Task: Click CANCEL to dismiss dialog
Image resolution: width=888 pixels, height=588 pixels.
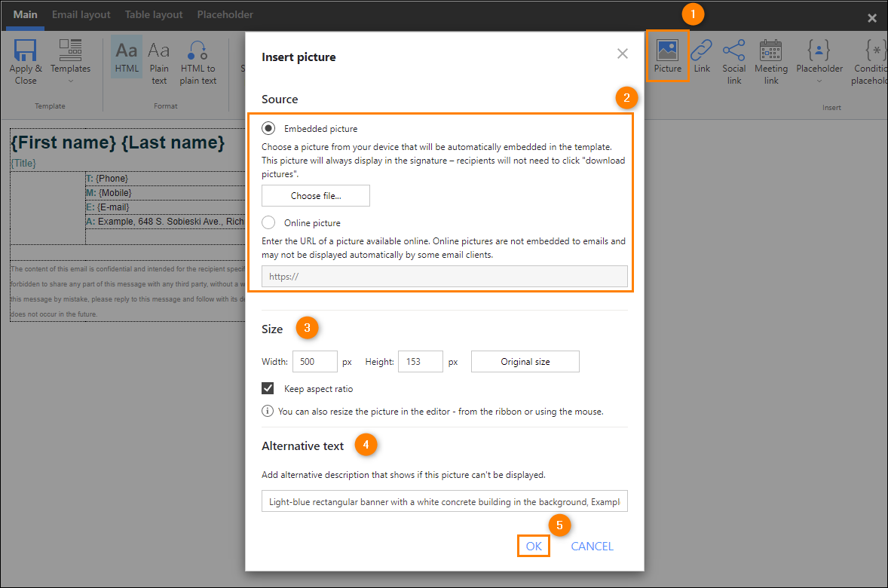Action: pyautogui.click(x=592, y=546)
